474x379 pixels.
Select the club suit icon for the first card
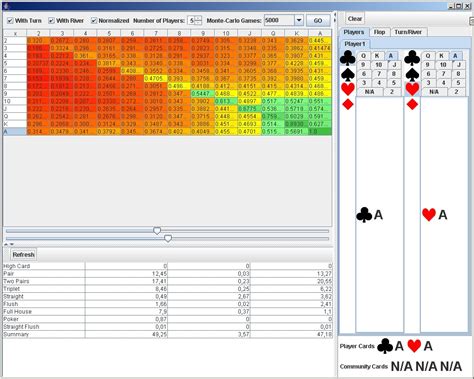coord(348,58)
